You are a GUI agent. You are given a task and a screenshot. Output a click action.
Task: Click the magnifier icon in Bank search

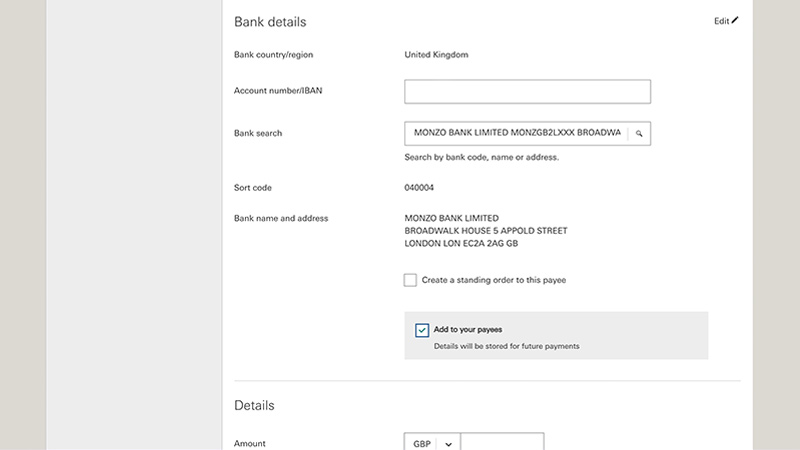click(639, 134)
